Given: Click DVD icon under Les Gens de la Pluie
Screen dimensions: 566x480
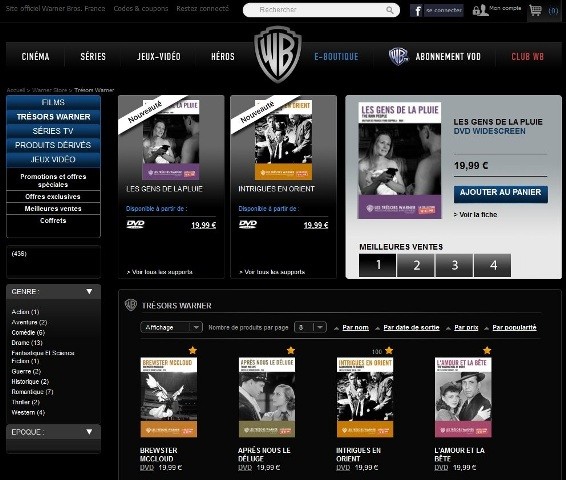Looking at the screenshot, I should (135, 224).
